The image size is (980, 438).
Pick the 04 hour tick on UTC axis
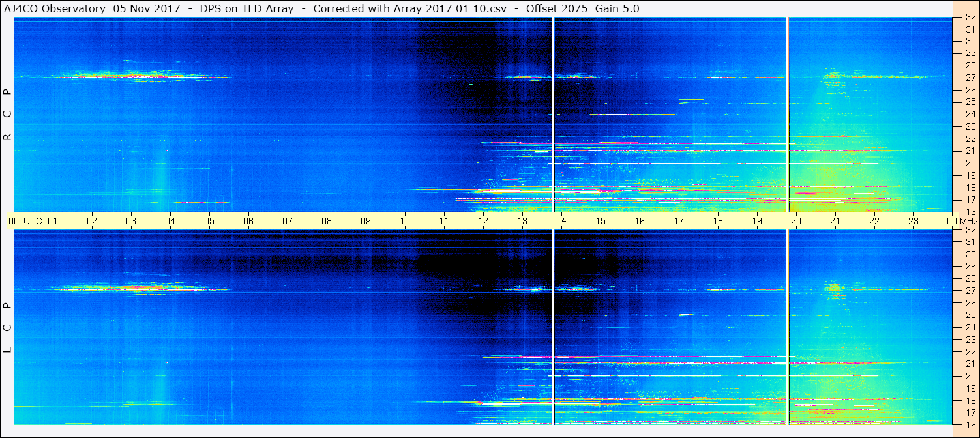coord(170,221)
